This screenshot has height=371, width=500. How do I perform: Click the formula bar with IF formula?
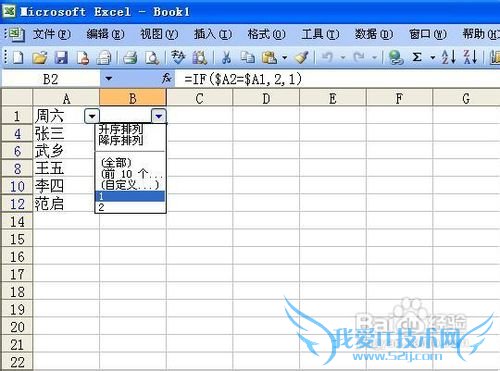337,79
